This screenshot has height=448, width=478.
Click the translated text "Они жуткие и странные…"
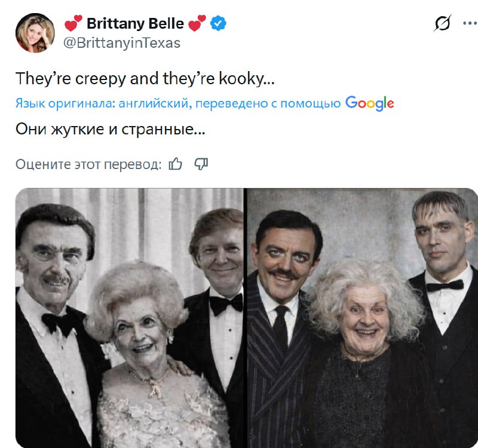click(x=109, y=130)
